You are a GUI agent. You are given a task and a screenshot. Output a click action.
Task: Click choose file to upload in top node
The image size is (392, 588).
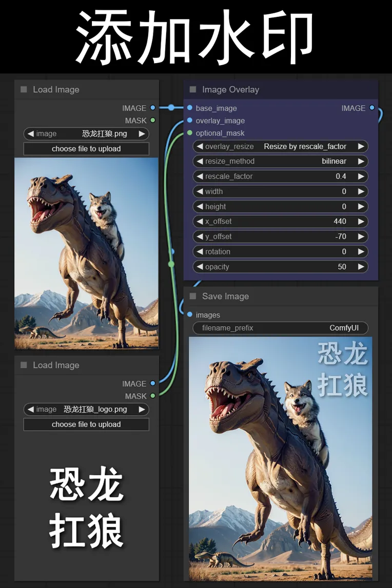click(86, 149)
